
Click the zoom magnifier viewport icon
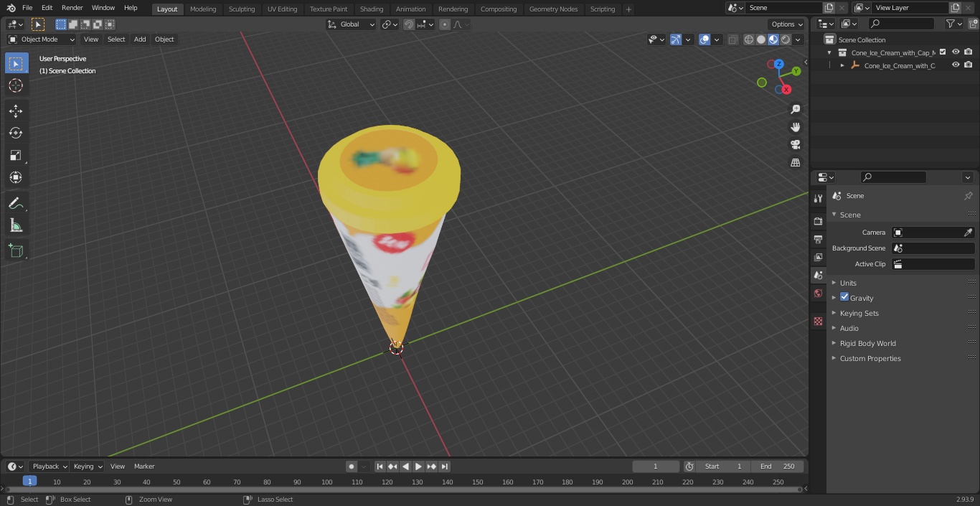pyautogui.click(x=795, y=109)
